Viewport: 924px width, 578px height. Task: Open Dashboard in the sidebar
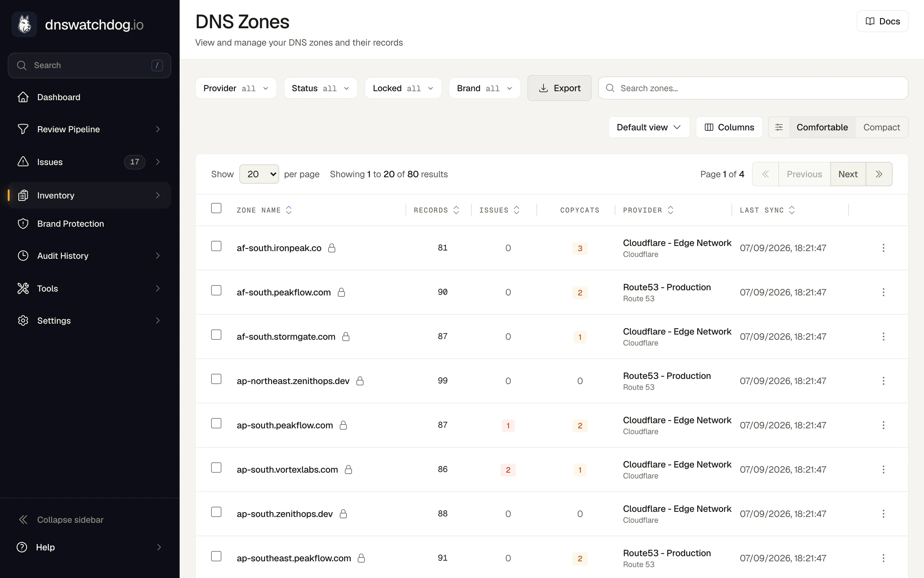click(89, 97)
